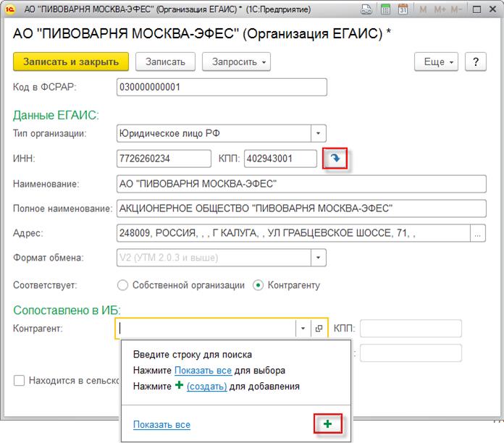Click the blue arrow fill-by-INN icon
The width and height of the screenshot is (504, 443).
click(335, 158)
